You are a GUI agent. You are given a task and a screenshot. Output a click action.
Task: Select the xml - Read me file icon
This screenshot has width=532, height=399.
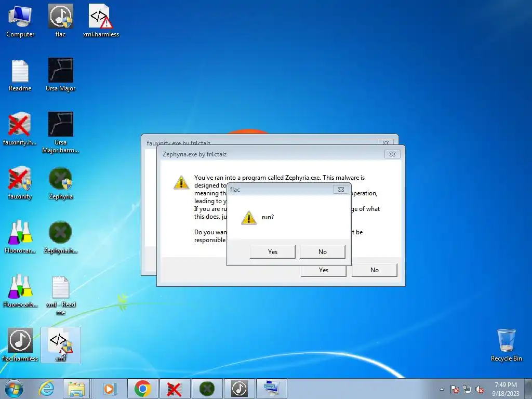coord(60,296)
